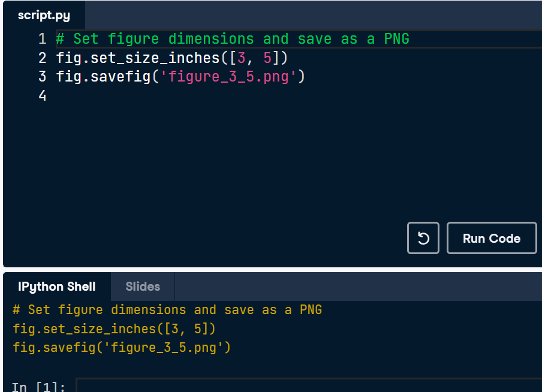Click the reset code icon button
542x392 pixels.
click(423, 238)
